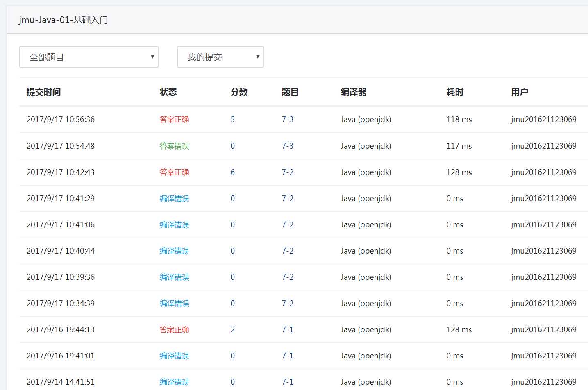Open 编译错误 status of 10:39:36 submission
This screenshot has width=588, height=390.
(x=174, y=277)
